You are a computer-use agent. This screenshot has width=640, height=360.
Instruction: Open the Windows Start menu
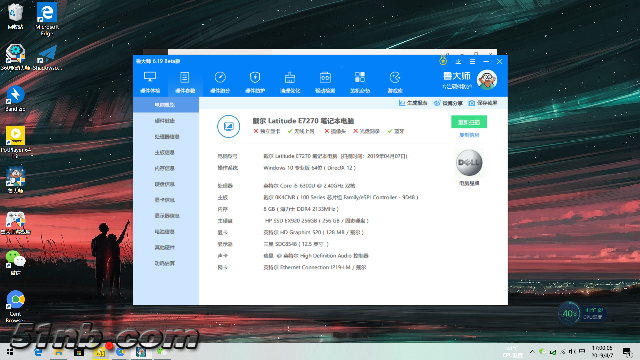[10, 352]
